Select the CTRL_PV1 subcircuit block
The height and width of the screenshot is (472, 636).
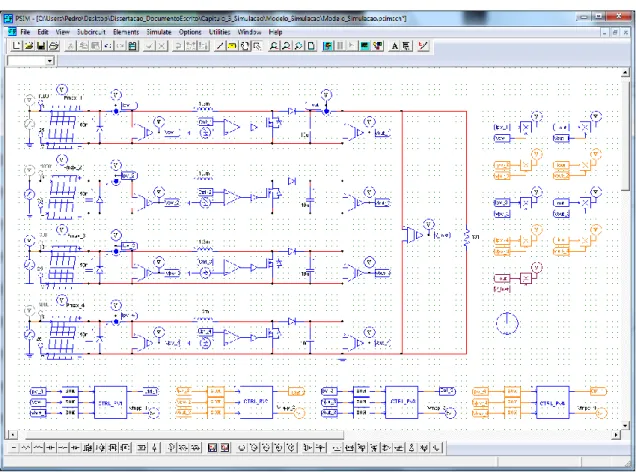coord(110,402)
